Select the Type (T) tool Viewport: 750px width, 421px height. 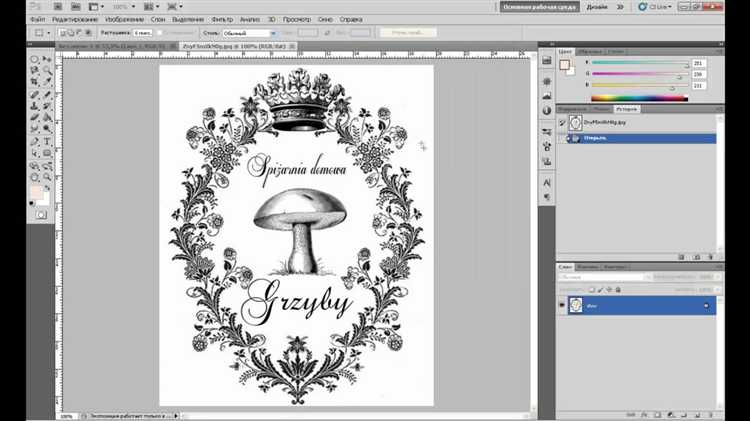[x=47, y=140]
